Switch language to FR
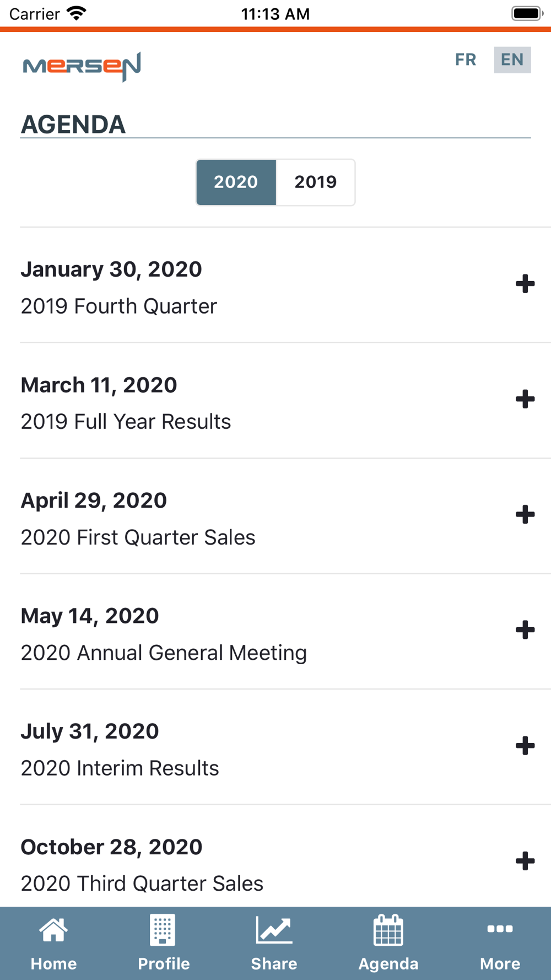The height and width of the screenshot is (980, 551). [466, 60]
